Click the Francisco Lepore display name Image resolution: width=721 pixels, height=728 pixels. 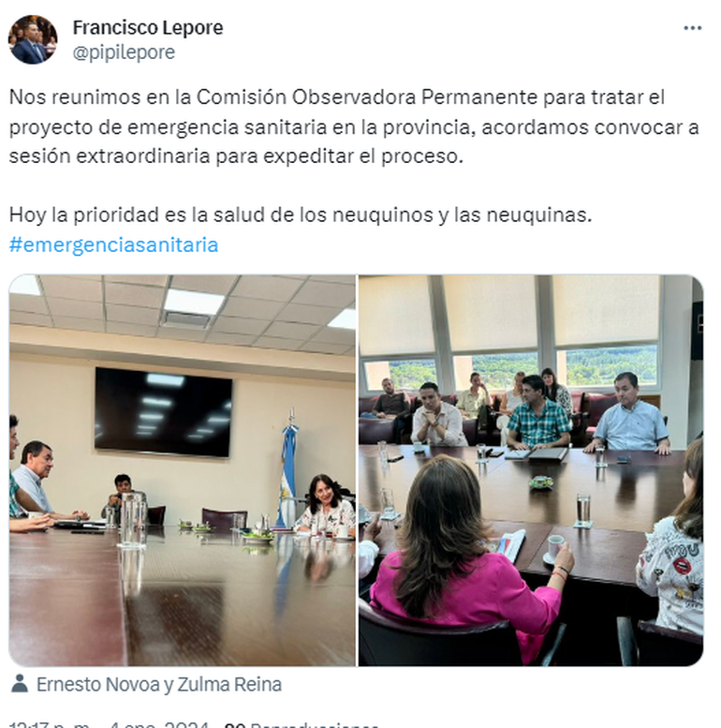[x=148, y=27]
